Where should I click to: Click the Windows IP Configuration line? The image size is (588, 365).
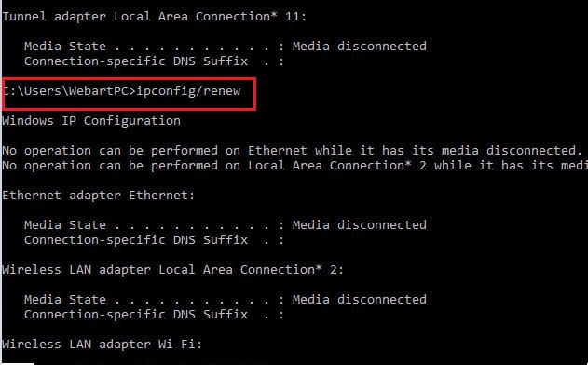click(x=91, y=121)
